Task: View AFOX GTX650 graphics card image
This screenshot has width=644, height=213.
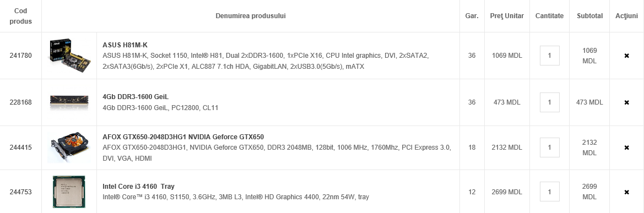Action: pyautogui.click(x=69, y=148)
